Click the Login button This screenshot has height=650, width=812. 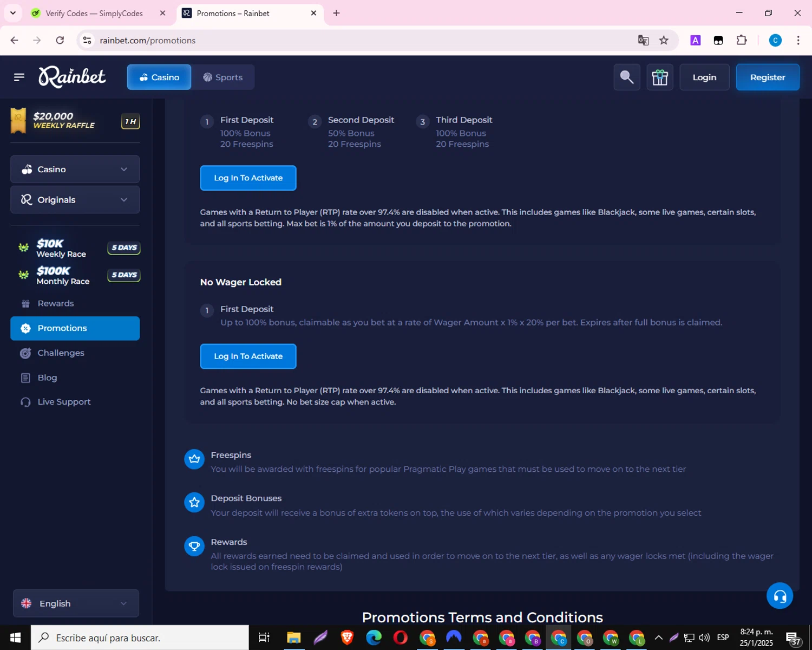(704, 77)
